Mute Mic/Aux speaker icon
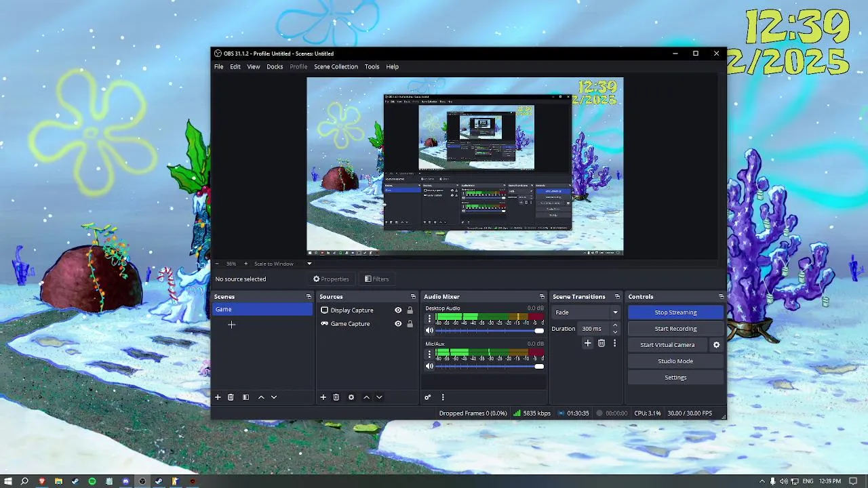 (429, 366)
